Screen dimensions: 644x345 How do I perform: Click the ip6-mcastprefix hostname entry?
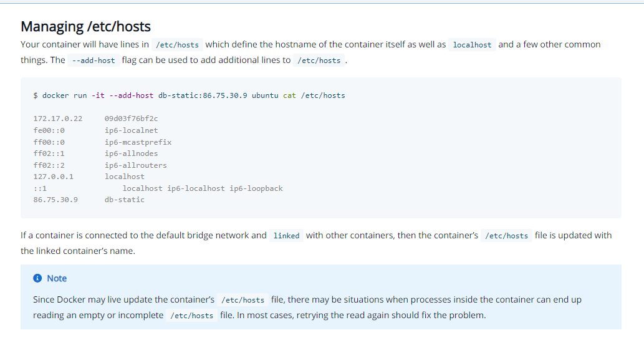click(138, 142)
